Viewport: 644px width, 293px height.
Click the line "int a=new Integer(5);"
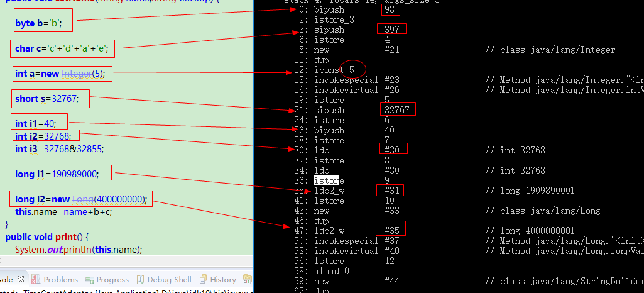(60, 74)
